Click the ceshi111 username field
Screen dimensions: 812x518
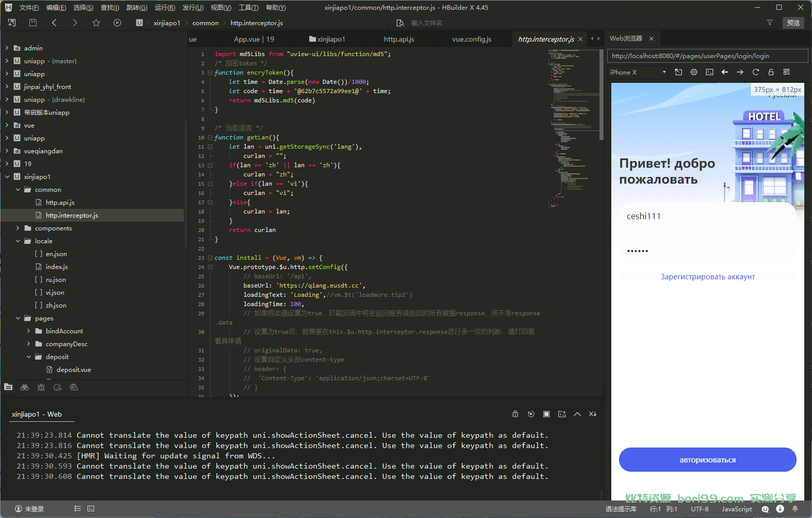[708, 216]
